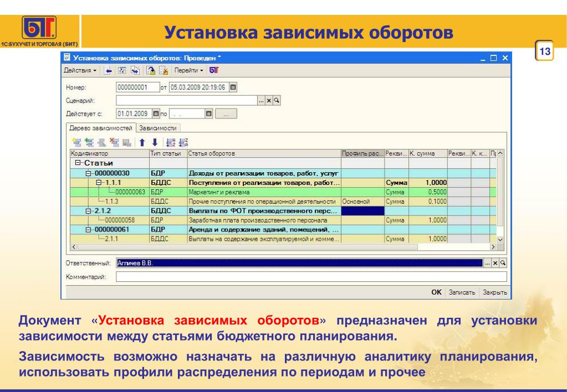Clear the Сценарий field with X button
Image resolution: width=567 pixels, height=392 pixels.
(x=269, y=100)
